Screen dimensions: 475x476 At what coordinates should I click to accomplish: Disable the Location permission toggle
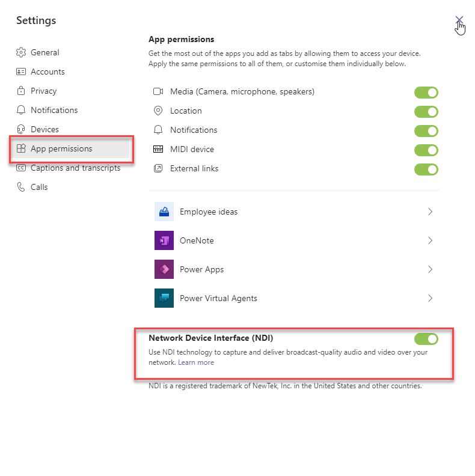pyautogui.click(x=426, y=112)
